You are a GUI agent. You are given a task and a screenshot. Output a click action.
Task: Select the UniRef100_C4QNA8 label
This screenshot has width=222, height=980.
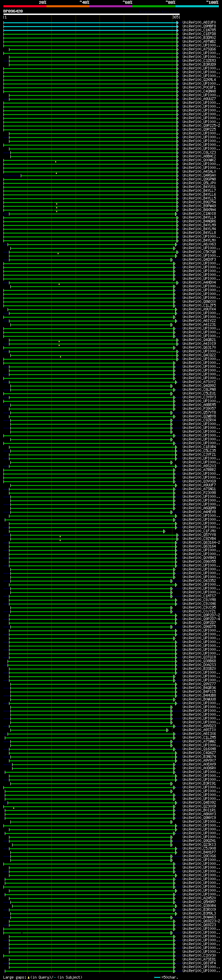(x=199, y=91)
